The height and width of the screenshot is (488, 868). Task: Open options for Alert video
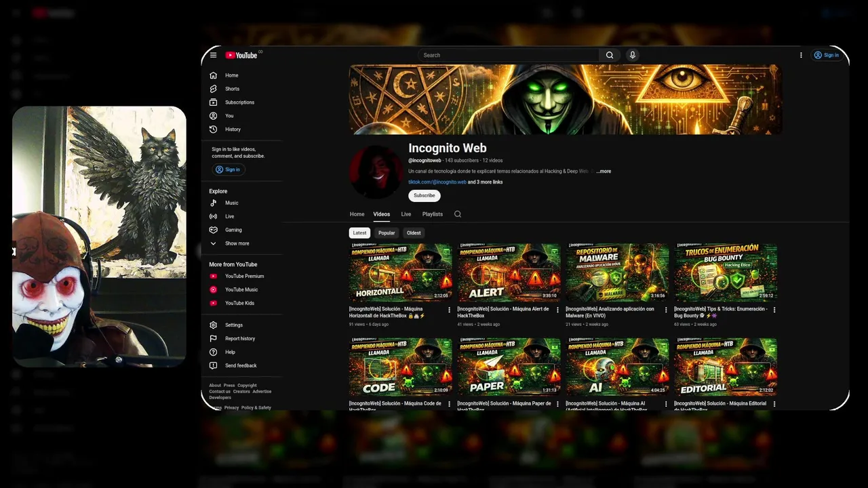click(557, 310)
